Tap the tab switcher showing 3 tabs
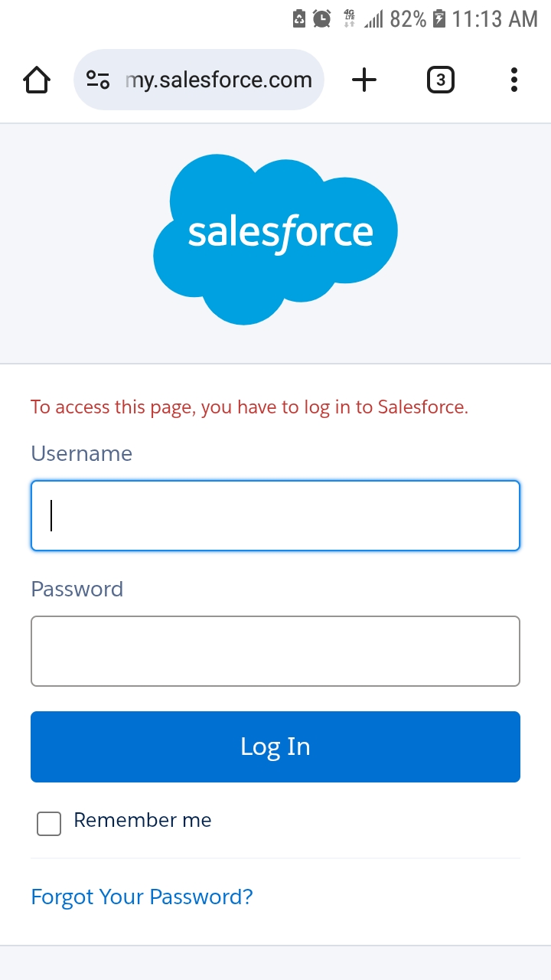The height and width of the screenshot is (980, 551). click(x=440, y=79)
